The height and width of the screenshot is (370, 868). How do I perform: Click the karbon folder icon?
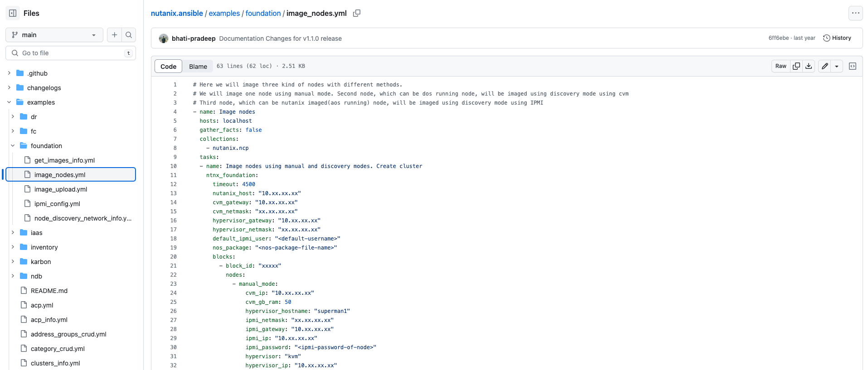tap(24, 261)
